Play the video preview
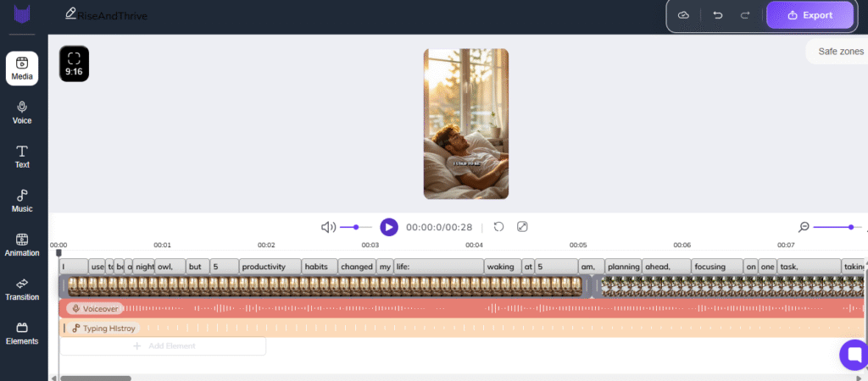The image size is (868, 381). click(x=389, y=227)
